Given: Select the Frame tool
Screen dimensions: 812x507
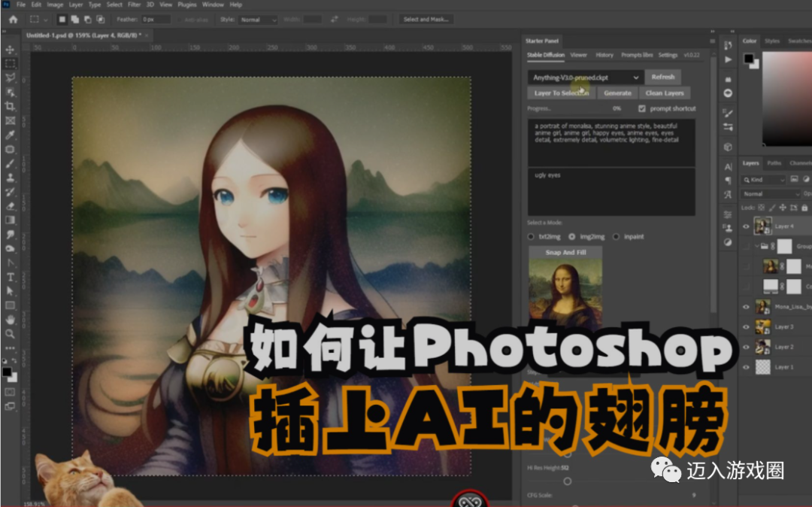Looking at the screenshot, I should pos(10,120).
